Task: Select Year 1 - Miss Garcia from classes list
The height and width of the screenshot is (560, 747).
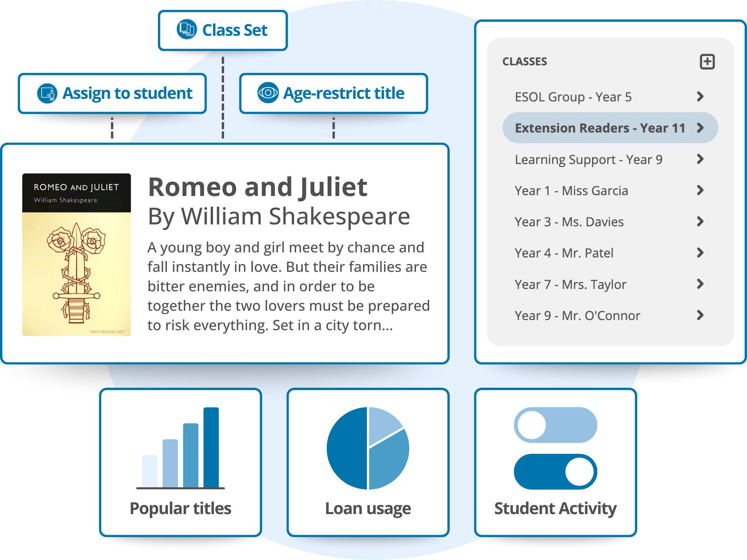Action: point(571,191)
